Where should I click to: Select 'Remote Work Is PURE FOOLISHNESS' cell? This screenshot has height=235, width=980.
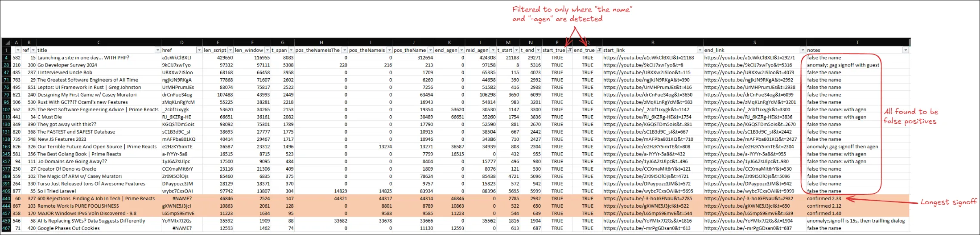99,206
